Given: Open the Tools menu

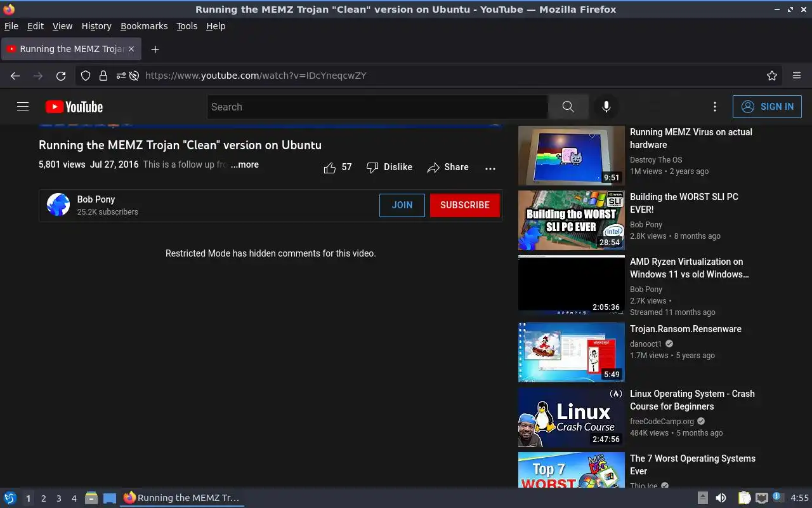Looking at the screenshot, I should [x=187, y=26].
